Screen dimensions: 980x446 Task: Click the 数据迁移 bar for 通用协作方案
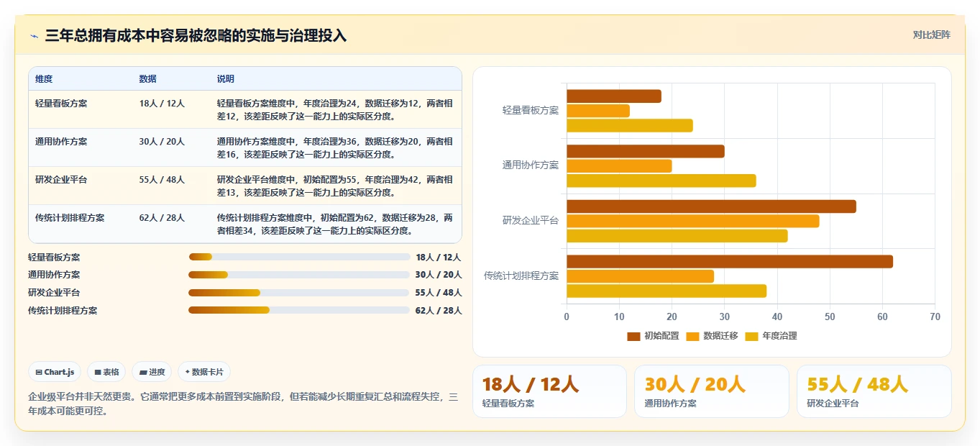tap(619, 166)
